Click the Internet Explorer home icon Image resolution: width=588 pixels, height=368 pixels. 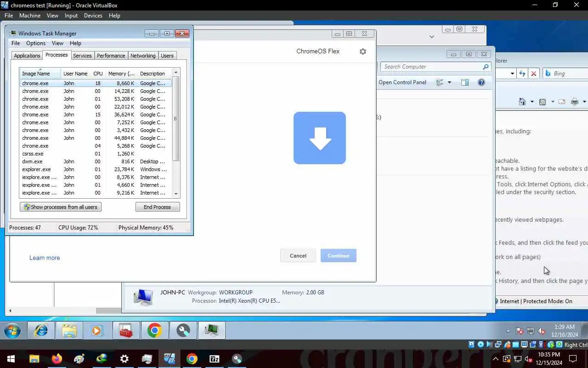[x=522, y=102]
